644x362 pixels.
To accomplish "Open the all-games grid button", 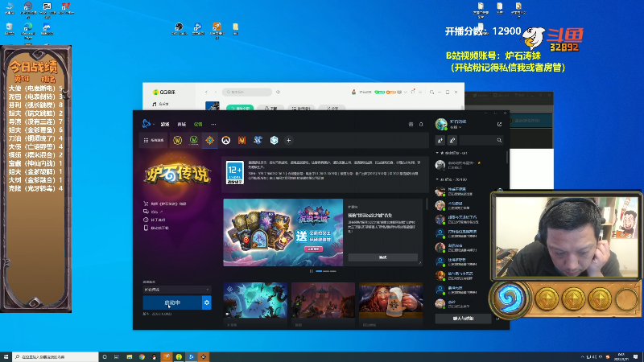I will pos(154,140).
